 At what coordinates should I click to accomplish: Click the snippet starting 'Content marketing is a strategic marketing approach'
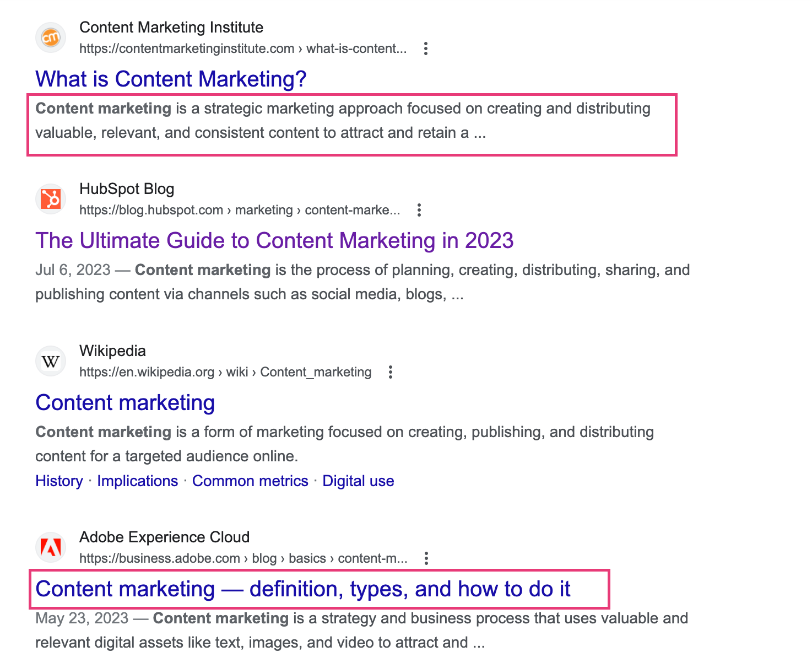343,120
